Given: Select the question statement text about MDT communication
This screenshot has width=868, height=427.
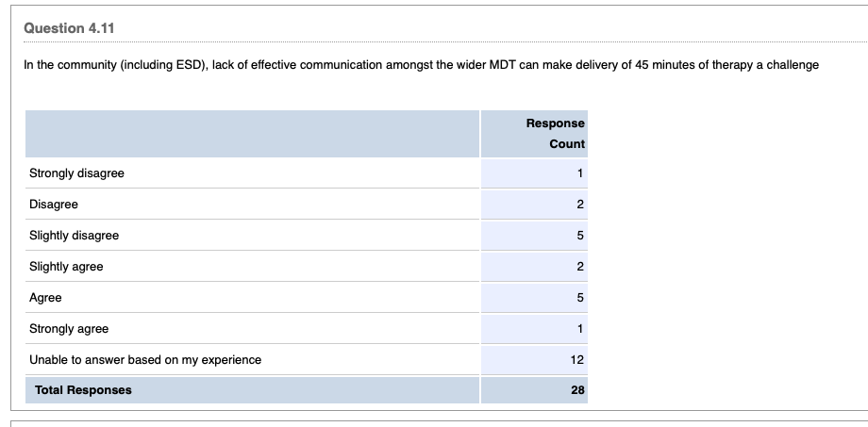Looking at the screenshot, I should pyautogui.click(x=421, y=65).
